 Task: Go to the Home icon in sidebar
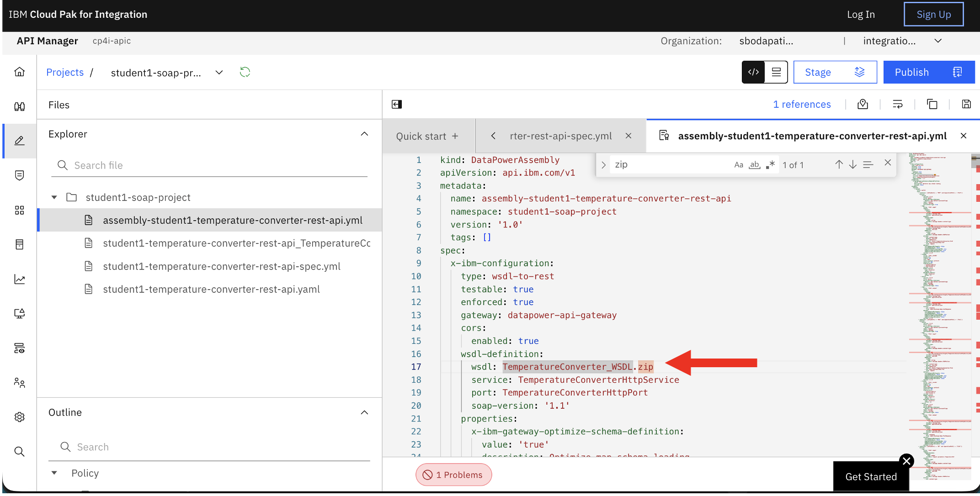pyautogui.click(x=19, y=72)
